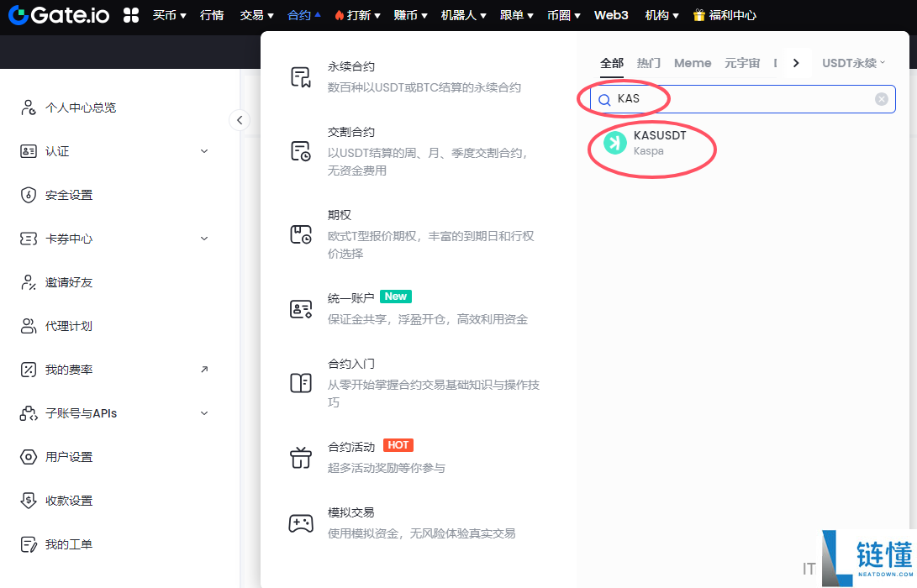Click the Kaspa coin logo icon
Screen dimensions: 917x588
click(x=614, y=143)
